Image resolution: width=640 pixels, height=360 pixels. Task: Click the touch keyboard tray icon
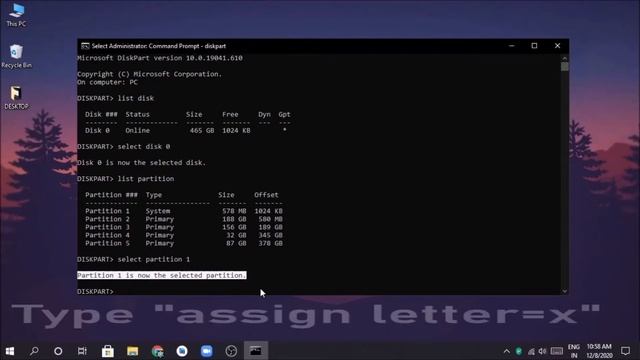[x=557, y=351]
